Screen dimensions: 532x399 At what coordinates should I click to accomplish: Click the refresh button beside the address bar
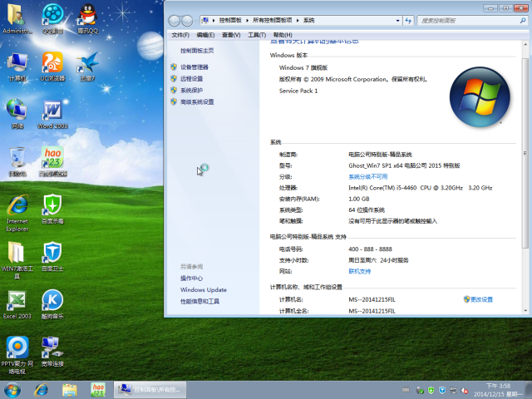(408, 21)
